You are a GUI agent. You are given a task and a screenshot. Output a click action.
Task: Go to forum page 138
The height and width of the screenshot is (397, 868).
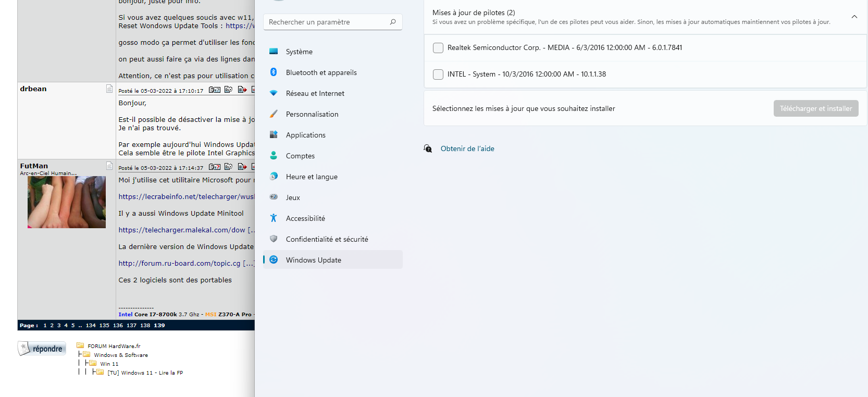(x=145, y=326)
